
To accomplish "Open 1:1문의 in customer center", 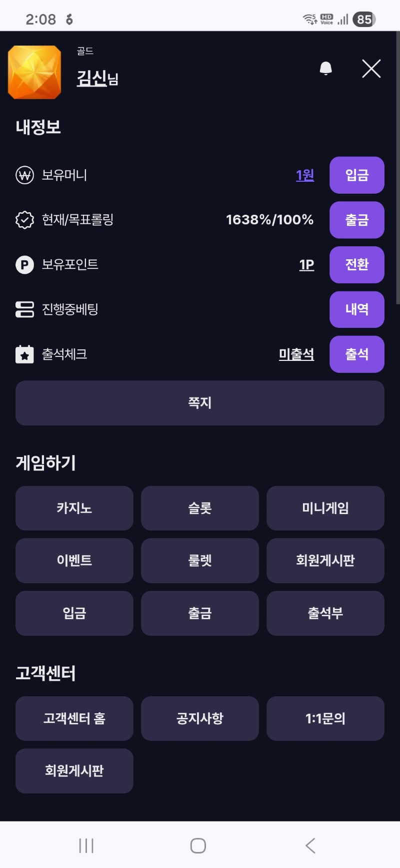I will click(x=325, y=718).
